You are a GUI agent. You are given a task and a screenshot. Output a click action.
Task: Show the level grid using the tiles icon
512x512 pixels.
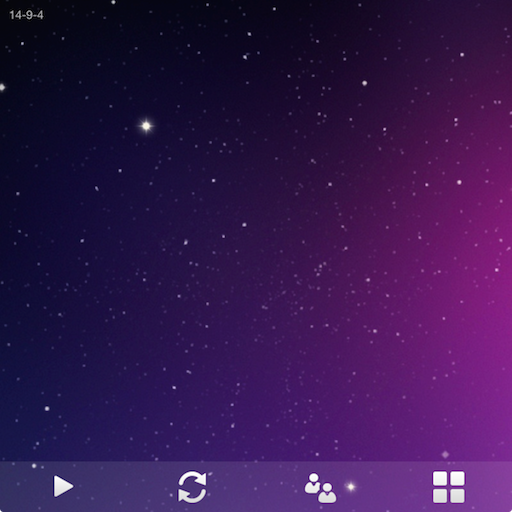pos(449,487)
